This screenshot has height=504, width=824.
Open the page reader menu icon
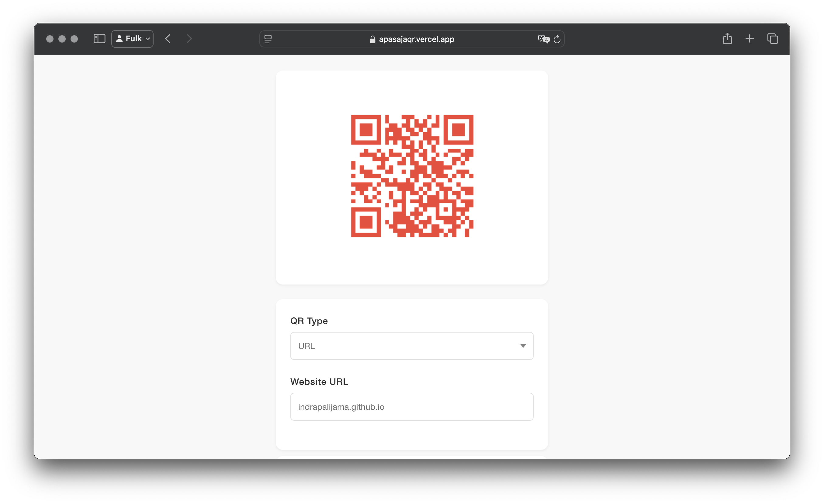[x=268, y=39]
